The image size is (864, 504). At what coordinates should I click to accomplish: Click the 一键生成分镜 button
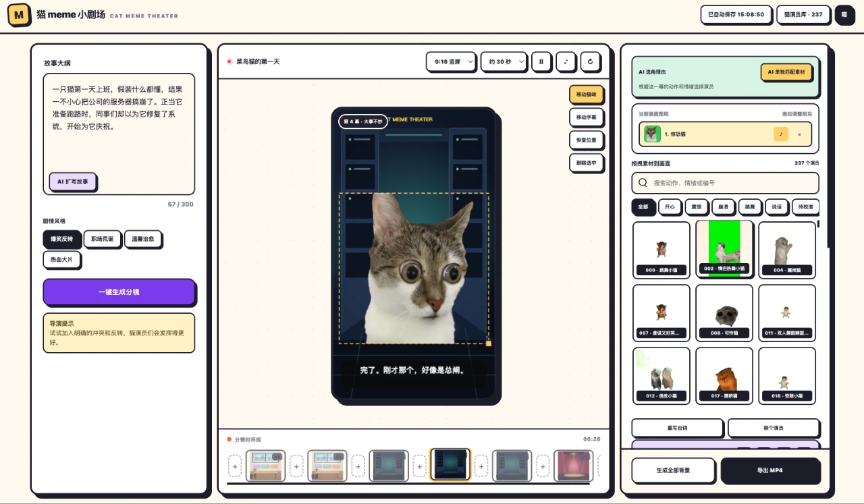[119, 292]
